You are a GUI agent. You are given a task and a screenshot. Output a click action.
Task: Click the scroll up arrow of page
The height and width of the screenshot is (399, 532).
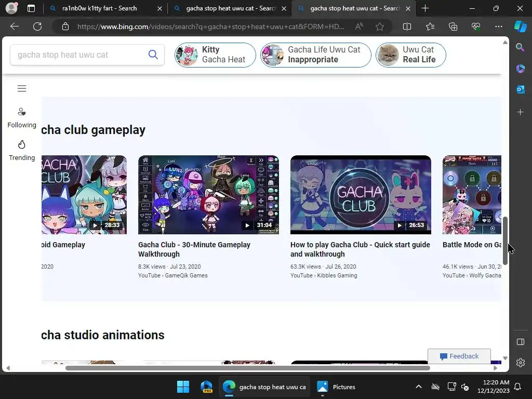[x=505, y=43]
